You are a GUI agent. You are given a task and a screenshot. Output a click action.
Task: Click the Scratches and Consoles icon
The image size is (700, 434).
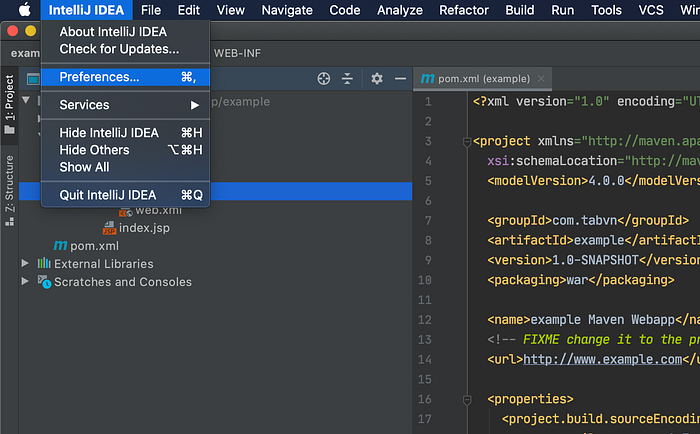pos(44,282)
